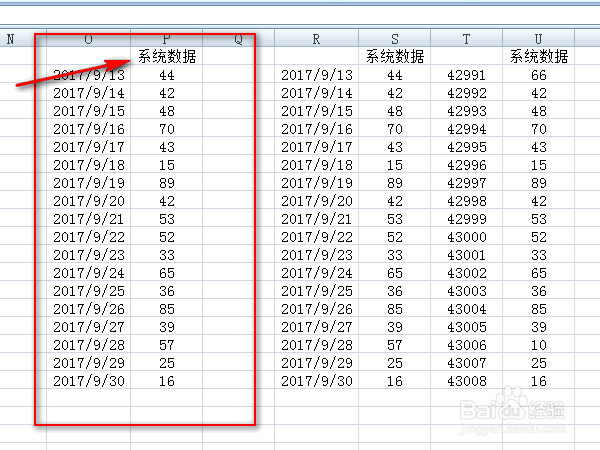Click date 2017/9/18 in column R
The height and width of the screenshot is (450, 600).
(x=317, y=165)
